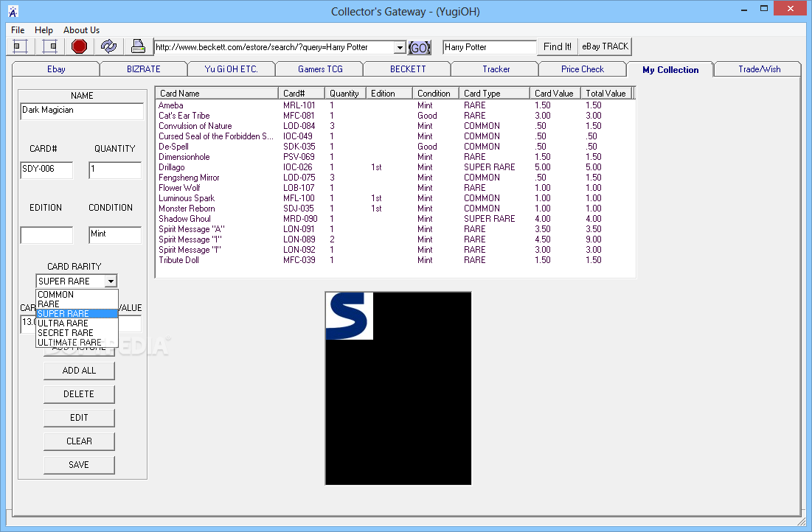Select the Drillago card row
Viewport: 812px width, 532px height.
click(x=395, y=167)
